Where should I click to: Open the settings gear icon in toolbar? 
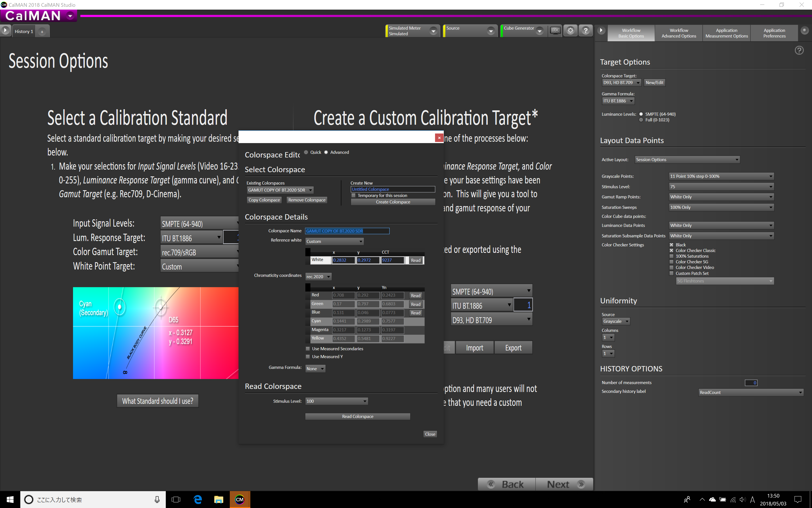tap(570, 30)
